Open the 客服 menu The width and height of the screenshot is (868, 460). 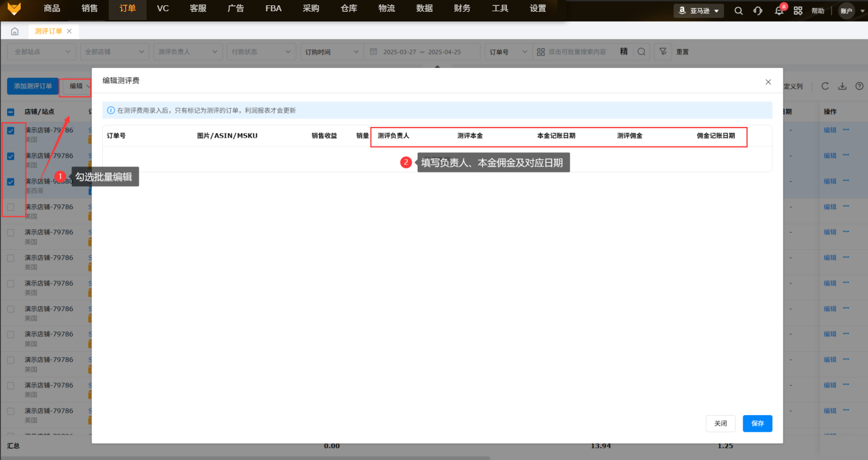coord(199,8)
